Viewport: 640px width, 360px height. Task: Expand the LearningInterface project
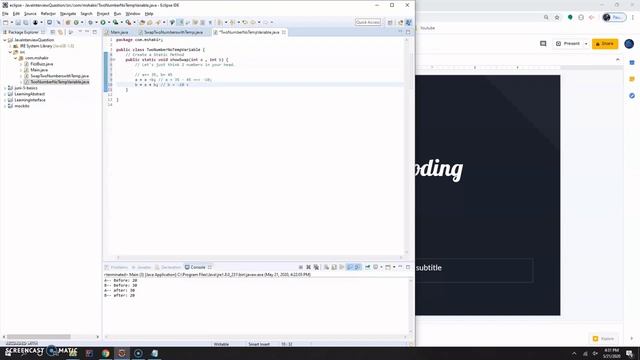[5, 100]
